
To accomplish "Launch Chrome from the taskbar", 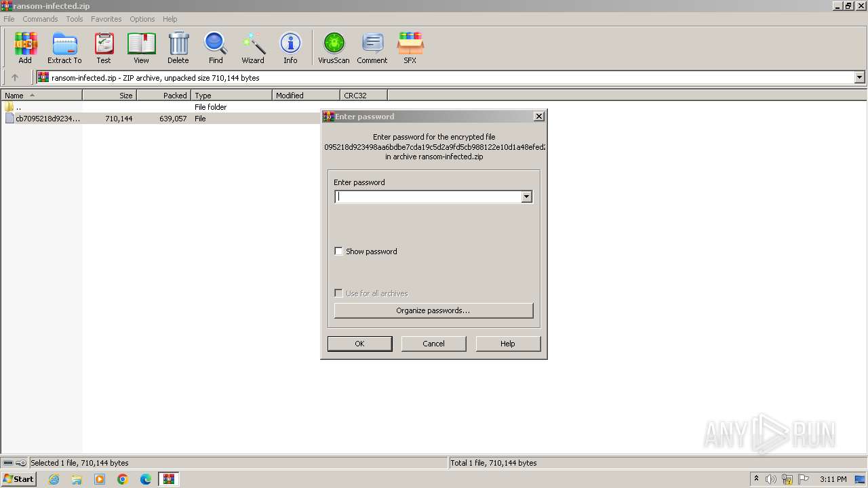I will (123, 479).
